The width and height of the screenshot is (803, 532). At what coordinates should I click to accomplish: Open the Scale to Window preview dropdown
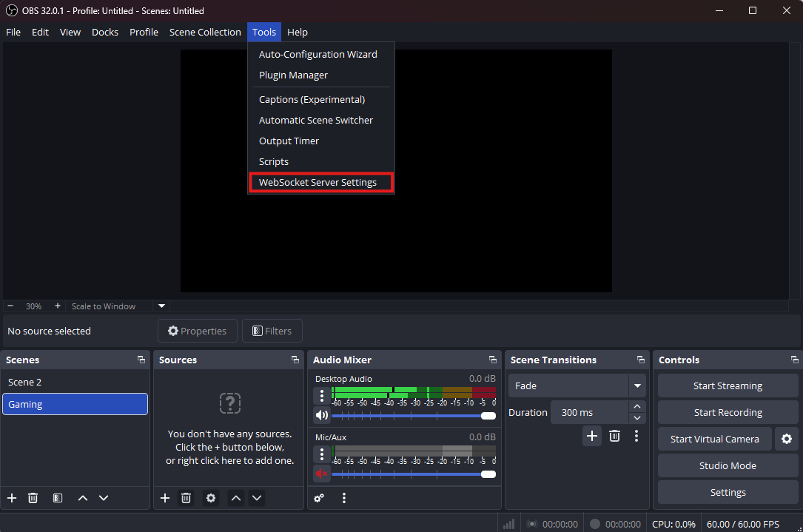pyautogui.click(x=161, y=306)
